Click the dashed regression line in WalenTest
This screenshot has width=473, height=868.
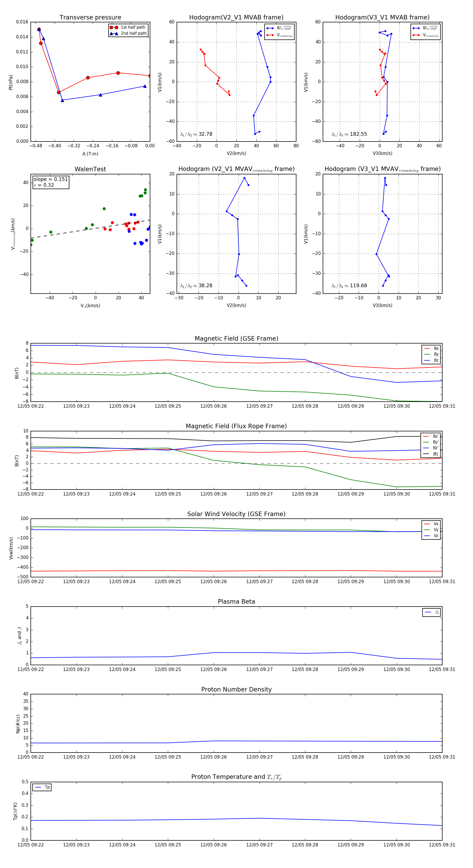90,229
